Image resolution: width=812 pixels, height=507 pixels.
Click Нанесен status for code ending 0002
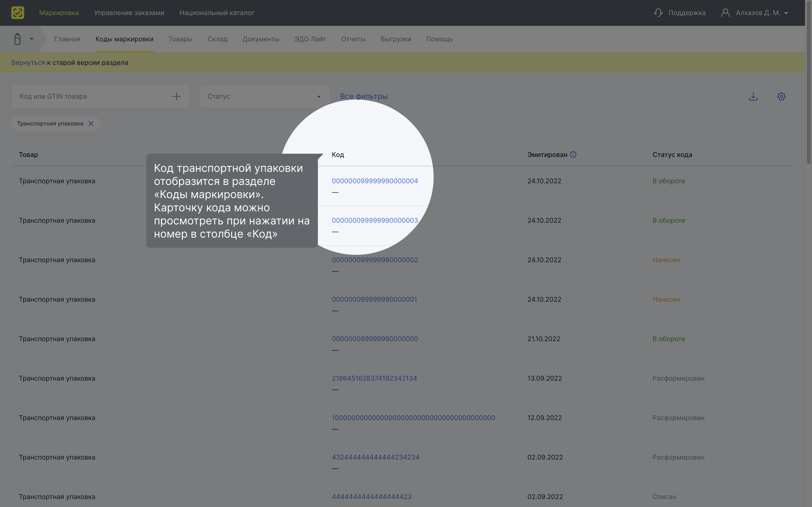click(x=666, y=260)
